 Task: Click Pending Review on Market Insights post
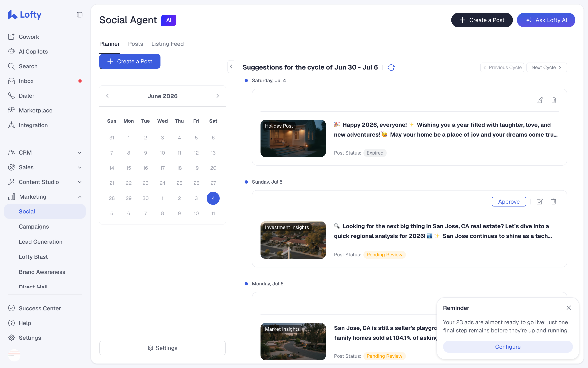(x=384, y=356)
